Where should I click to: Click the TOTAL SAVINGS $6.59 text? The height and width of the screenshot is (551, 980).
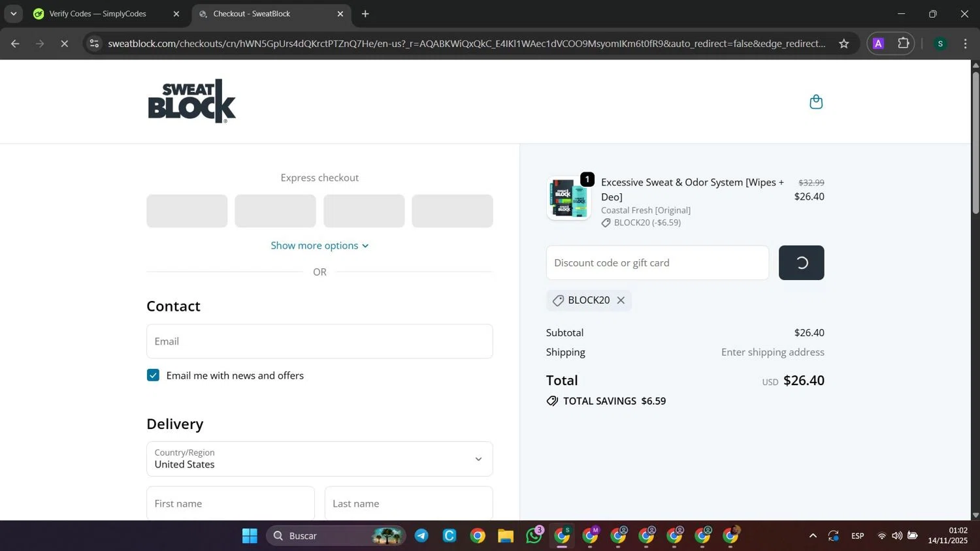tap(614, 401)
